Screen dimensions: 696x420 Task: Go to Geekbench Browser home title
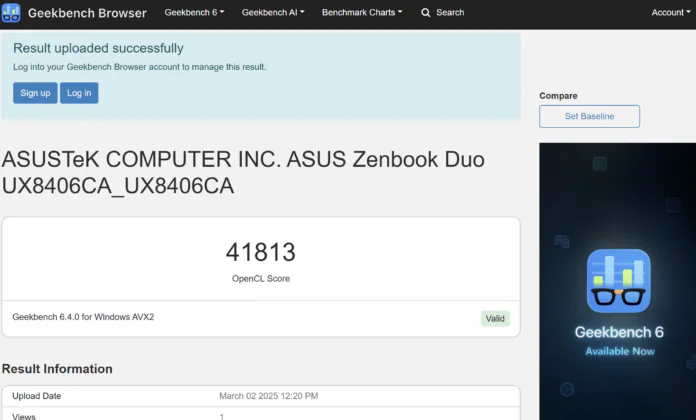pyautogui.click(x=87, y=13)
